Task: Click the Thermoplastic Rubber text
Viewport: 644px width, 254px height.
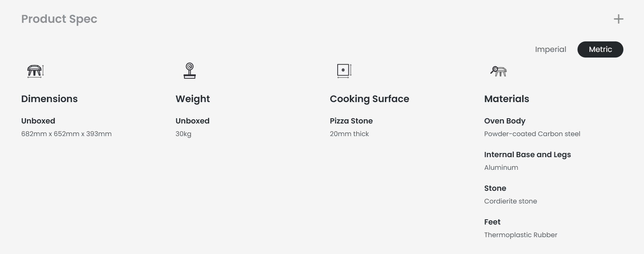Action: [x=521, y=235]
